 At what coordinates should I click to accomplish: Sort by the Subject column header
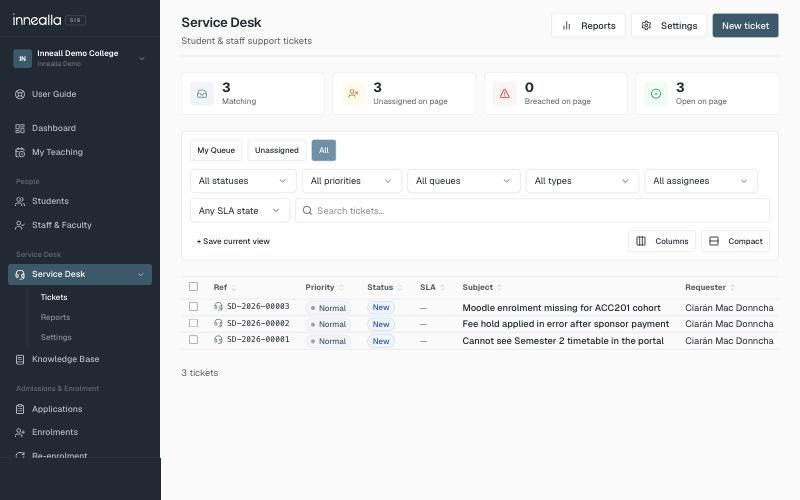click(x=482, y=288)
